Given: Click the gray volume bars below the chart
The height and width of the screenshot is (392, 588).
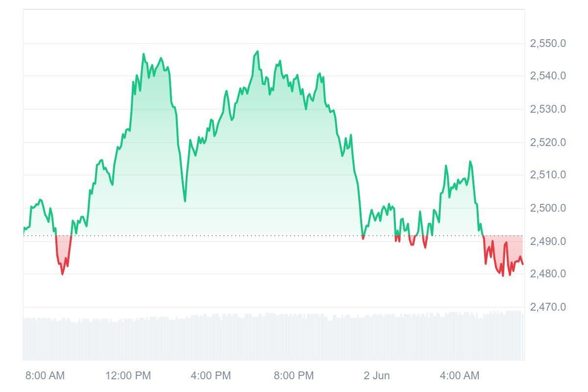Looking at the screenshot, I should (273, 338).
